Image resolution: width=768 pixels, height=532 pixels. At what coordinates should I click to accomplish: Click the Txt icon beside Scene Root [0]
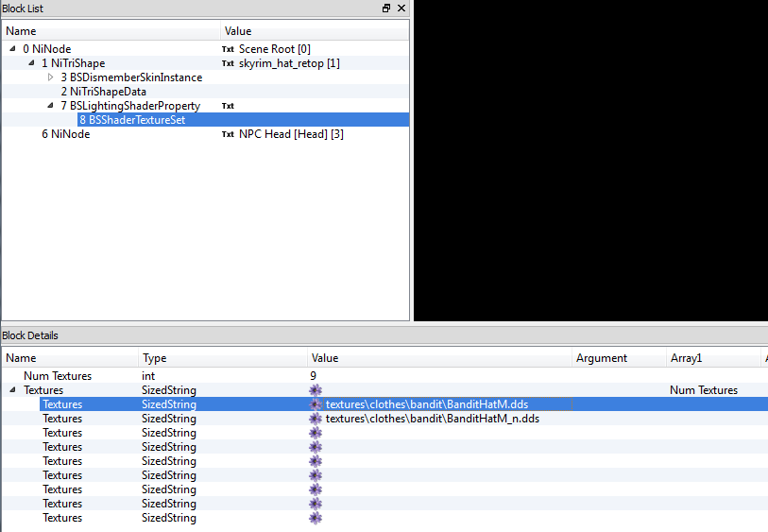click(228, 49)
